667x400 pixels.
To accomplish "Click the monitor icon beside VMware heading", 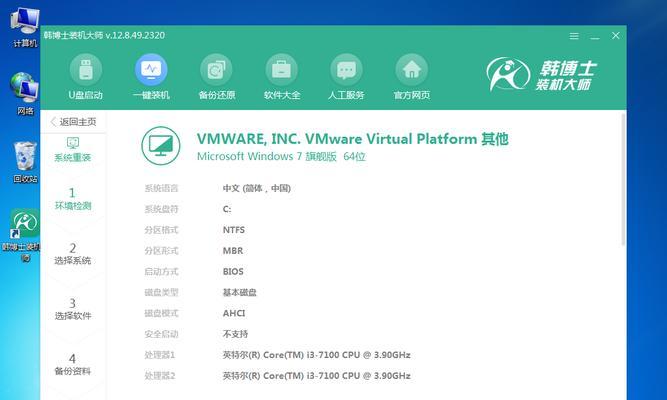I will click(x=161, y=146).
